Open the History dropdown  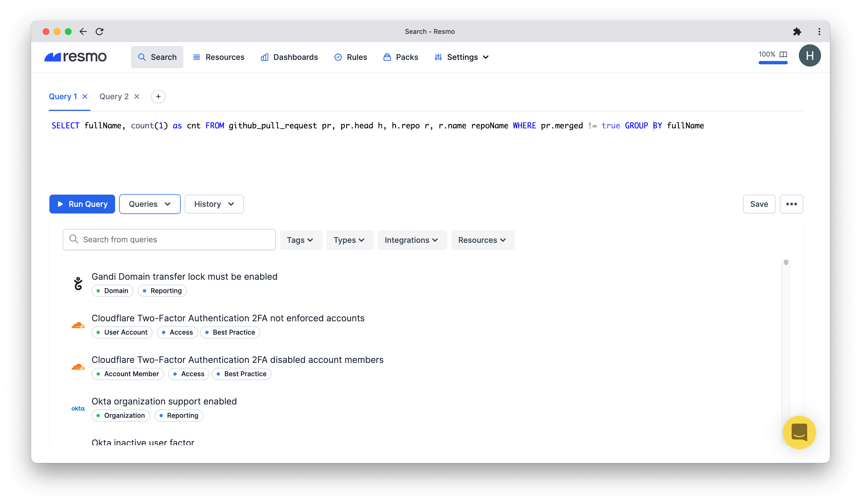coord(214,204)
